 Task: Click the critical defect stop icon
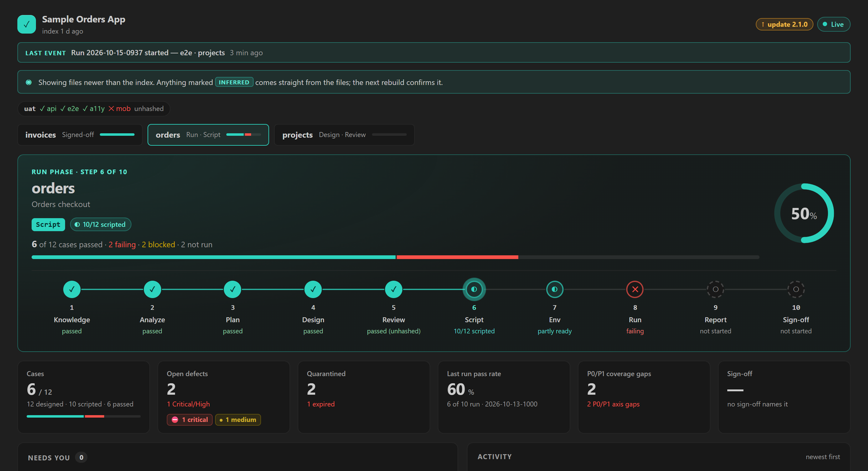[x=175, y=420]
